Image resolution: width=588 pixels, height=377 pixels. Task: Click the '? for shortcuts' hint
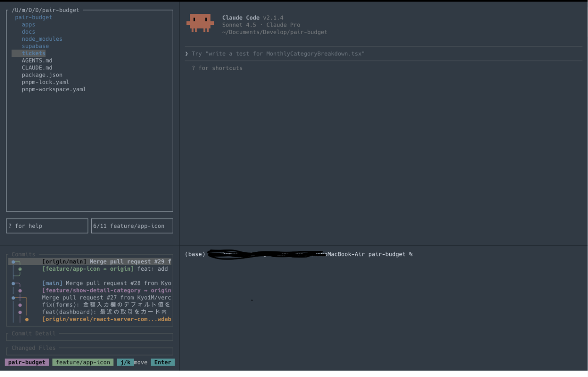[217, 68]
